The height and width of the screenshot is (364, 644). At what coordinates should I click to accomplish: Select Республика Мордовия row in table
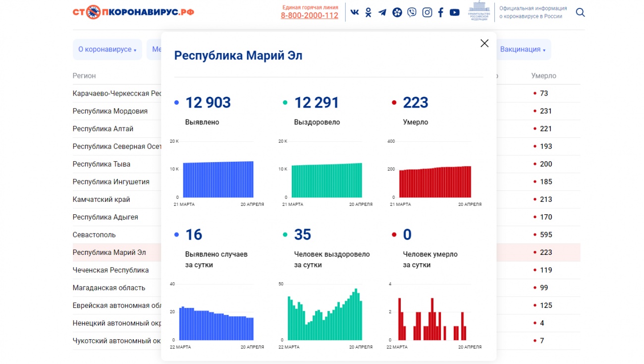pyautogui.click(x=110, y=111)
